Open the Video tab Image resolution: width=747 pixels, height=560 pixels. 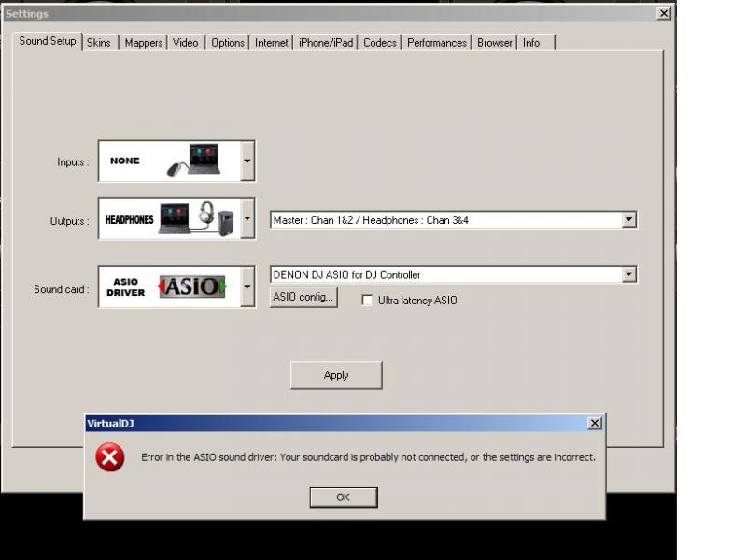coord(185,43)
